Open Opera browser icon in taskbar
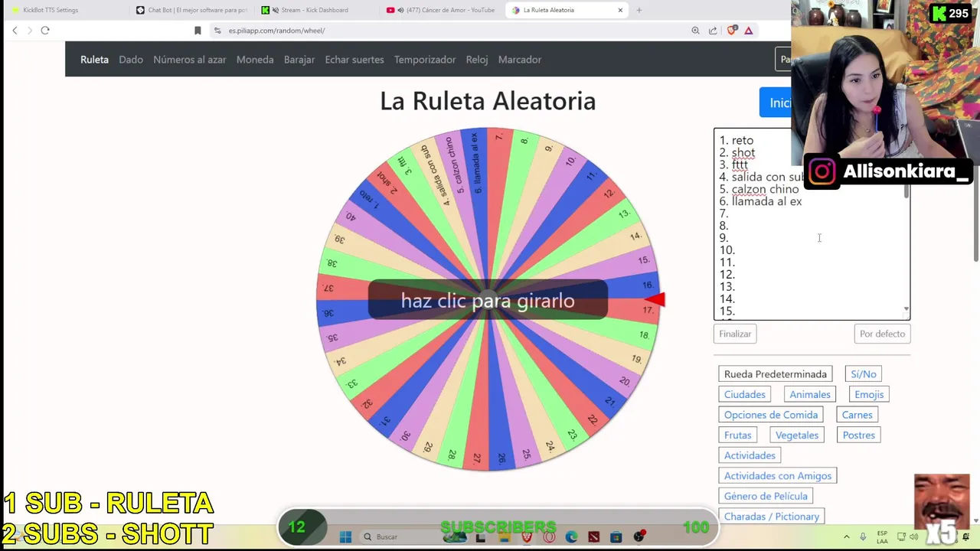980x551 pixels. coord(549,537)
